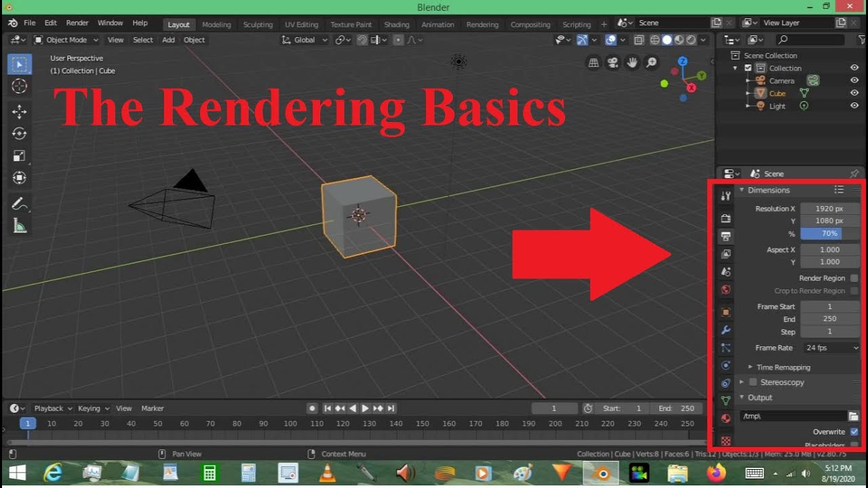Toggle camera view in viewport
Image resolution: width=868 pixels, height=488 pixels.
point(613,63)
